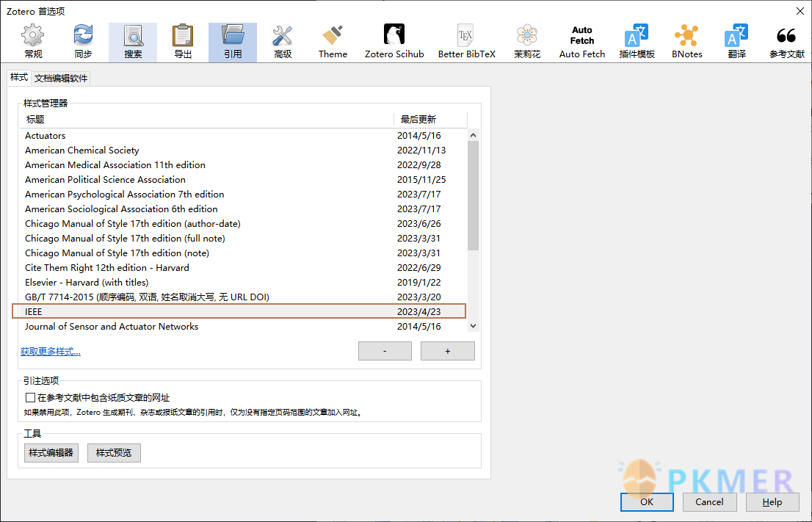This screenshot has height=522, width=812.
Task: Confirm with the OK button
Action: coord(647,501)
